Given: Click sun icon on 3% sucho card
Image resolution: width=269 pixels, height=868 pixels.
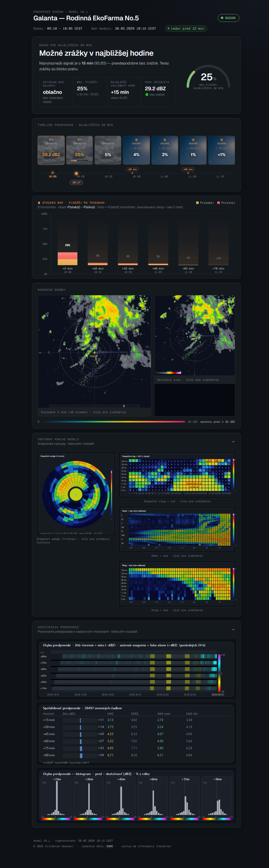Looking at the screenshot, I should pos(165,139).
